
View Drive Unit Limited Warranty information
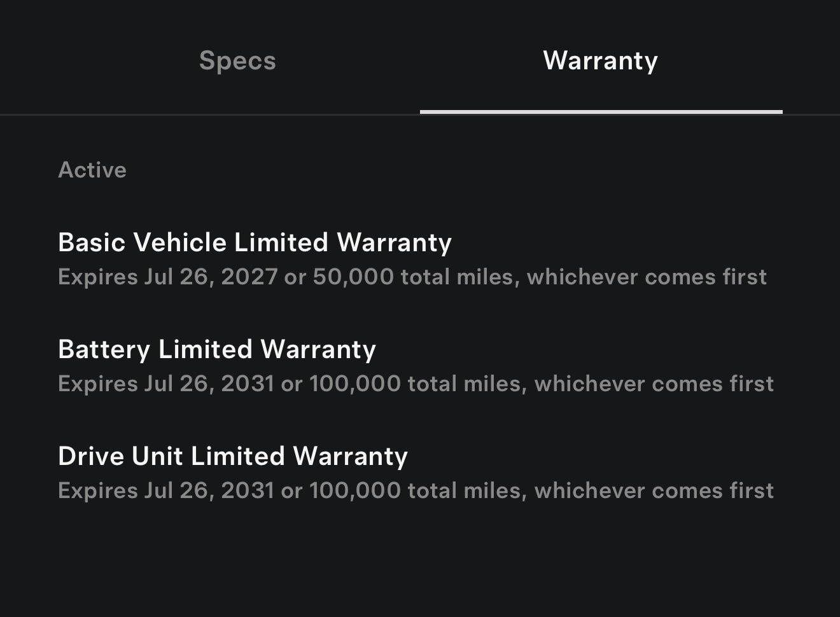point(232,456)
